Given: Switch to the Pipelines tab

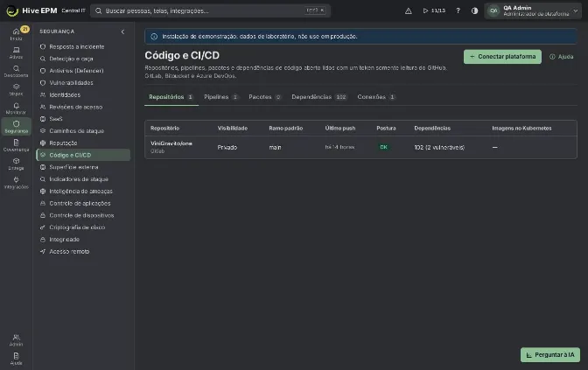Looking at the screenshot, I should [x=220, y=97].
